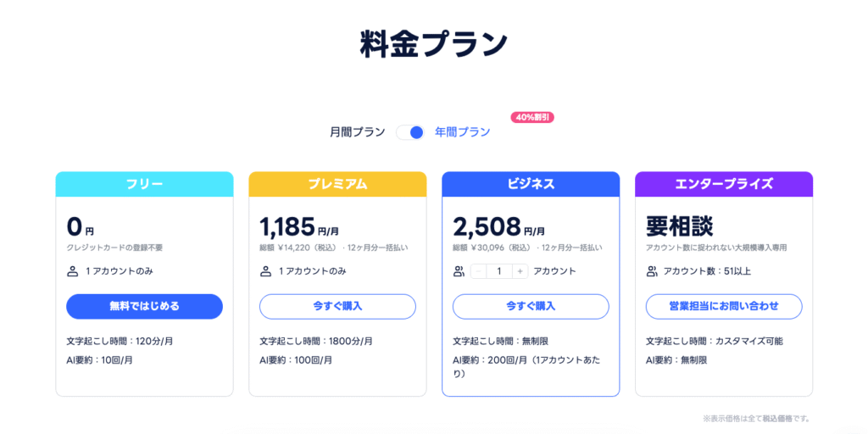Click the プレミアム plan header
This screenshot has width=868, height=434.
(x=337, y=184)
